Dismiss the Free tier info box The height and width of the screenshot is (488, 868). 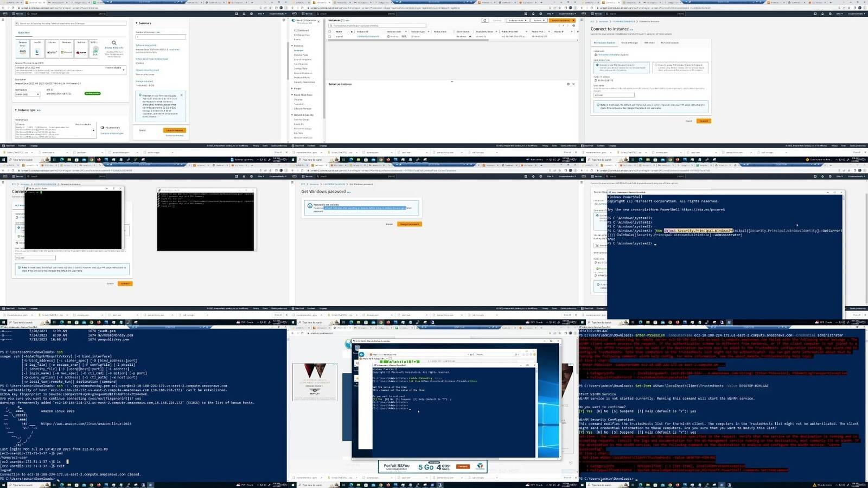182,95
